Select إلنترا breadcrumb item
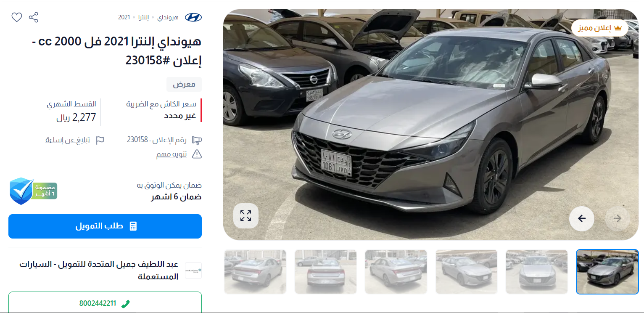Viewport: 644px width, 313px height. coord(145,17)
